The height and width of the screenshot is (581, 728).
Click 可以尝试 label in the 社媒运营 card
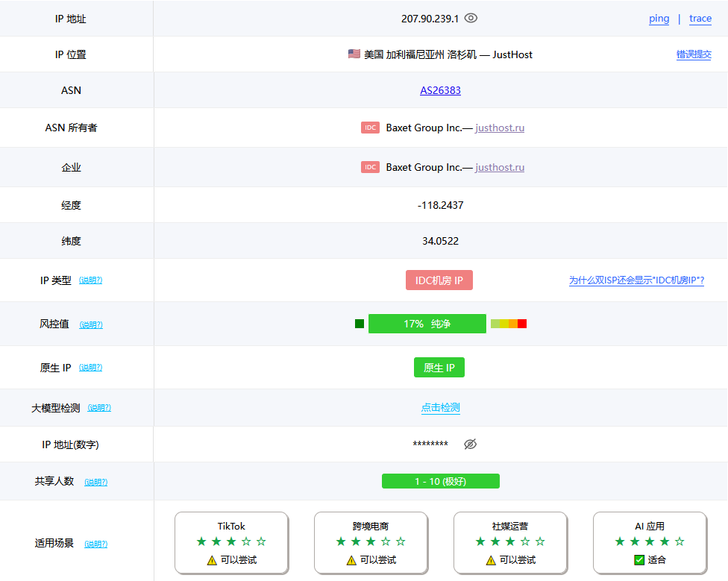tap(517, 560)
